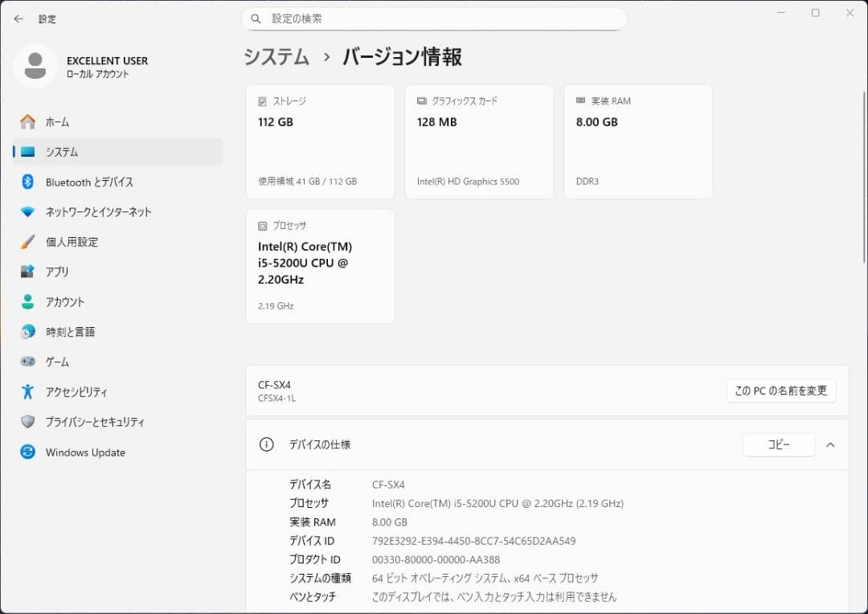Copy the device specifications with コピー

click(x=778, y=444)
